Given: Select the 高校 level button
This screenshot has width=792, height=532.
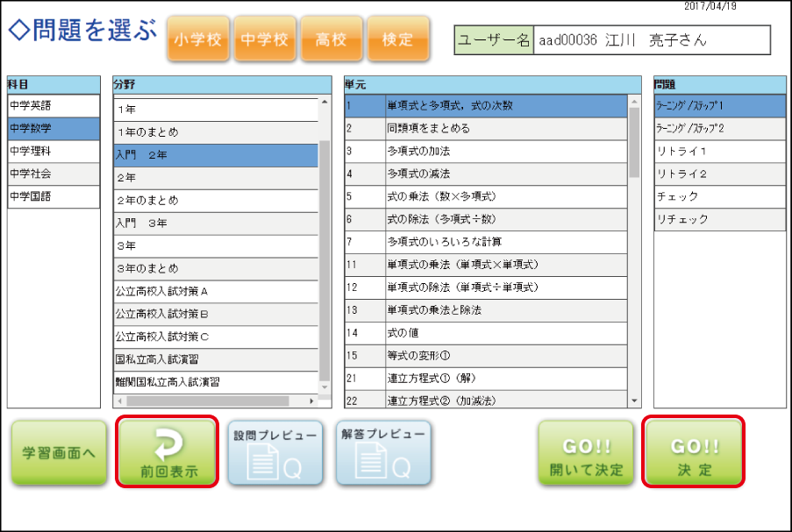Looking at the screenshot, I should pos(332,39).
